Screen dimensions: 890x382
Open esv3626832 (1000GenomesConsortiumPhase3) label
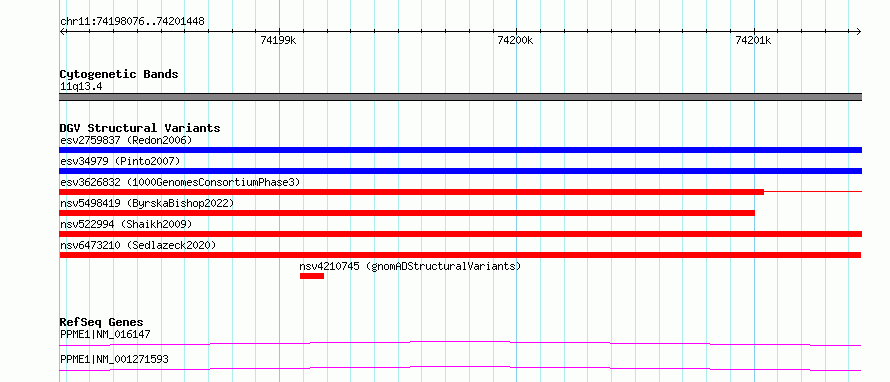[x=180, y=182]
